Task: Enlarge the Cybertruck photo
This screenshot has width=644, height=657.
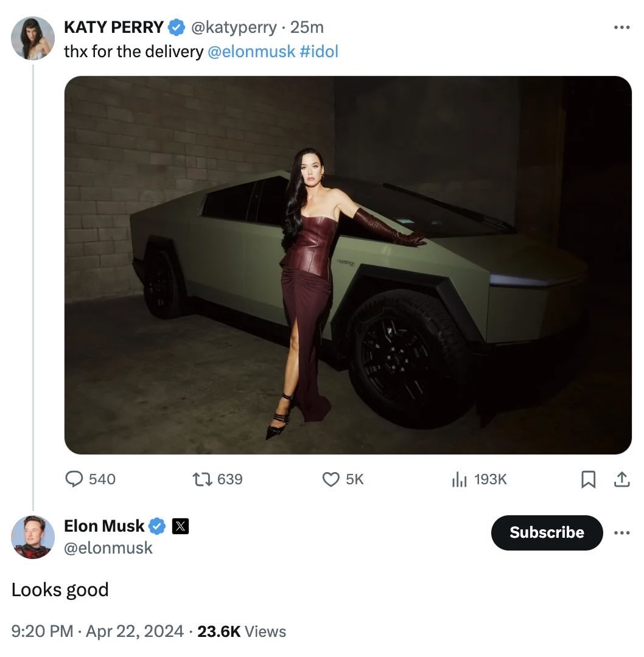Action: (348, 265)
